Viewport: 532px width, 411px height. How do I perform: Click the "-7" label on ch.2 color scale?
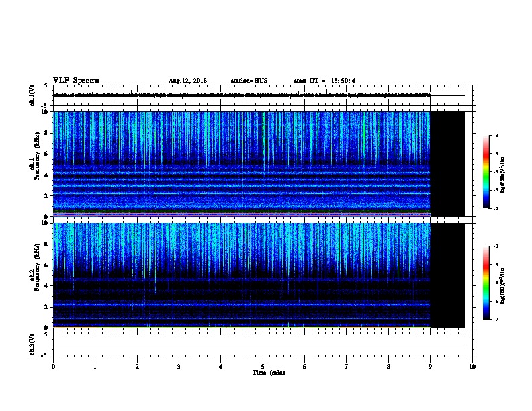click(x=495, y=320)
